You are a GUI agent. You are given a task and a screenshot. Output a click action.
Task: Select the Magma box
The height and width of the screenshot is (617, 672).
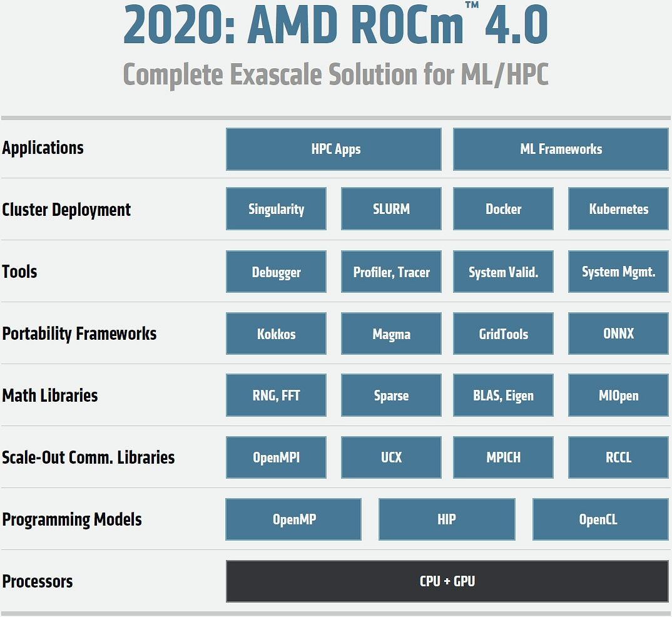click(391, 334)
